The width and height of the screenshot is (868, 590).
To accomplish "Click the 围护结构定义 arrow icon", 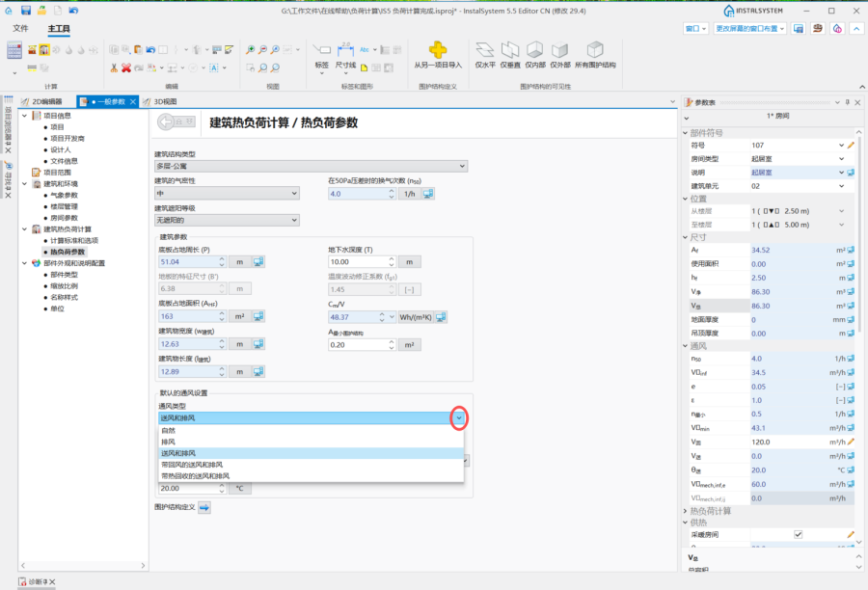I will [204, 507].
